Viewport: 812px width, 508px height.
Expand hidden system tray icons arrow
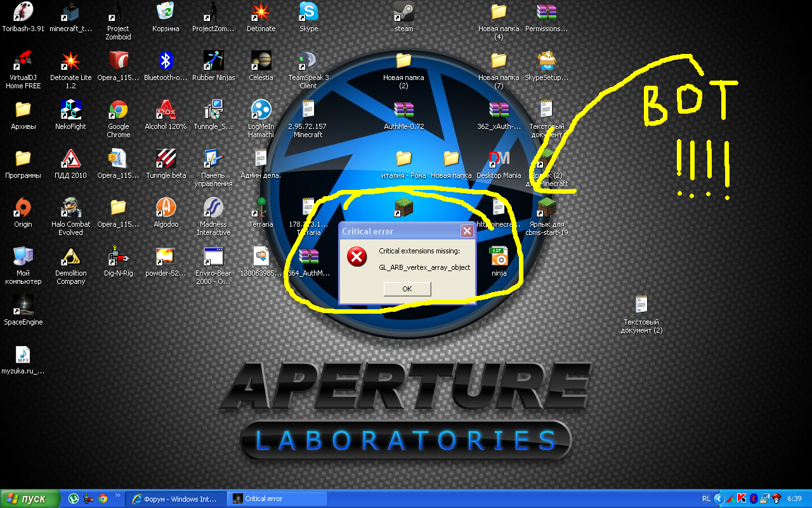click(718, 498)
